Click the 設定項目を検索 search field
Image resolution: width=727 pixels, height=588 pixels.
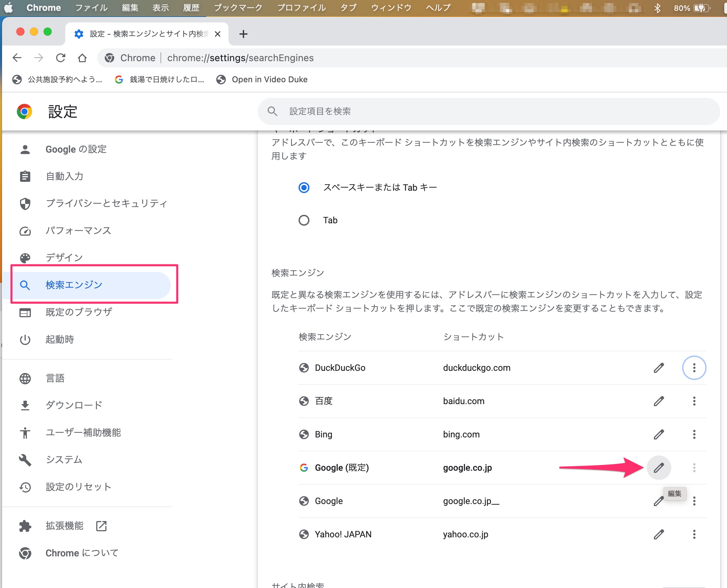(489, 111)
